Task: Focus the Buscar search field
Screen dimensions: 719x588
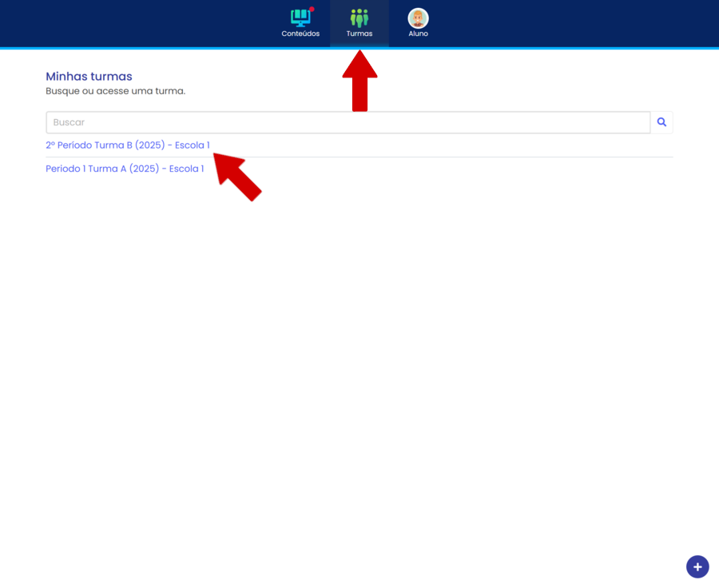Action: point(348,122)
